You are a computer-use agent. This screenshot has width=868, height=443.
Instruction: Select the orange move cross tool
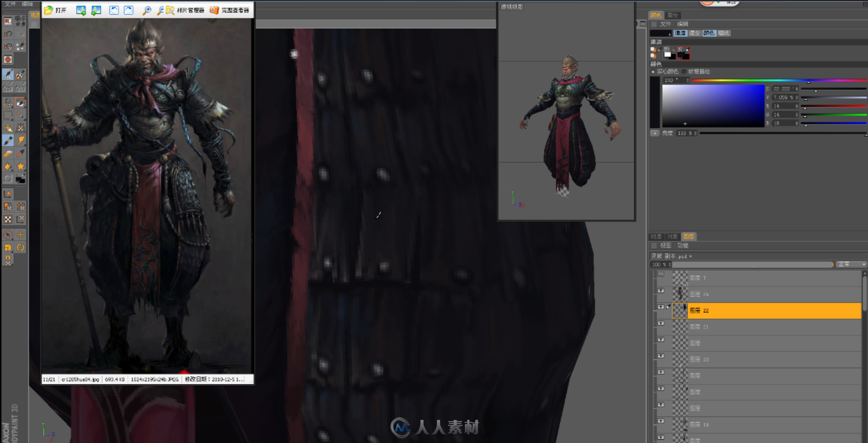point(20,235)
